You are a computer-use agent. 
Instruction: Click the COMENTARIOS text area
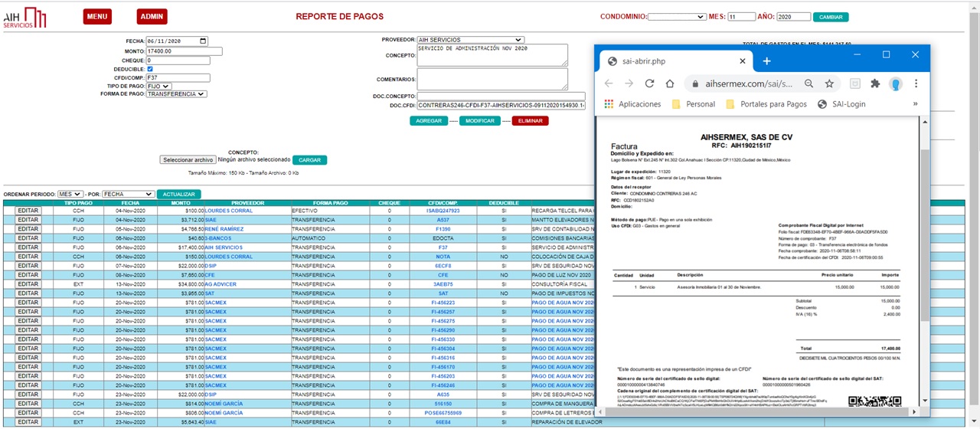click(492, 79)
